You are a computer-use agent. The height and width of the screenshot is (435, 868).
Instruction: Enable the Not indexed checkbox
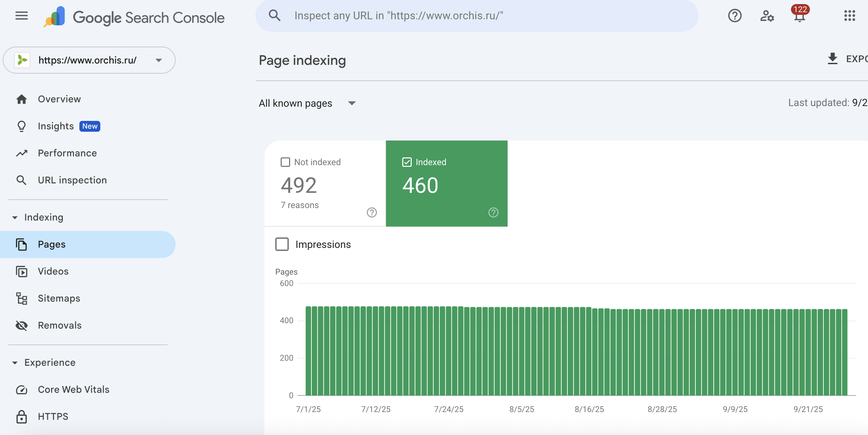(x=285, y=162)
